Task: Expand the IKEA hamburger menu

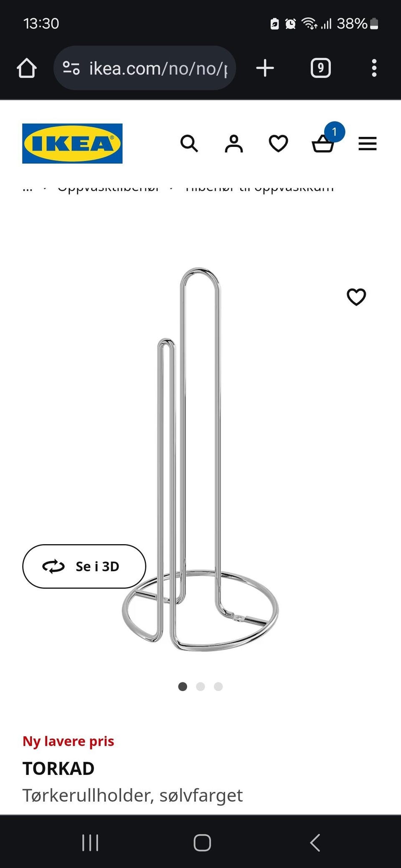Action: coord(368,144)
